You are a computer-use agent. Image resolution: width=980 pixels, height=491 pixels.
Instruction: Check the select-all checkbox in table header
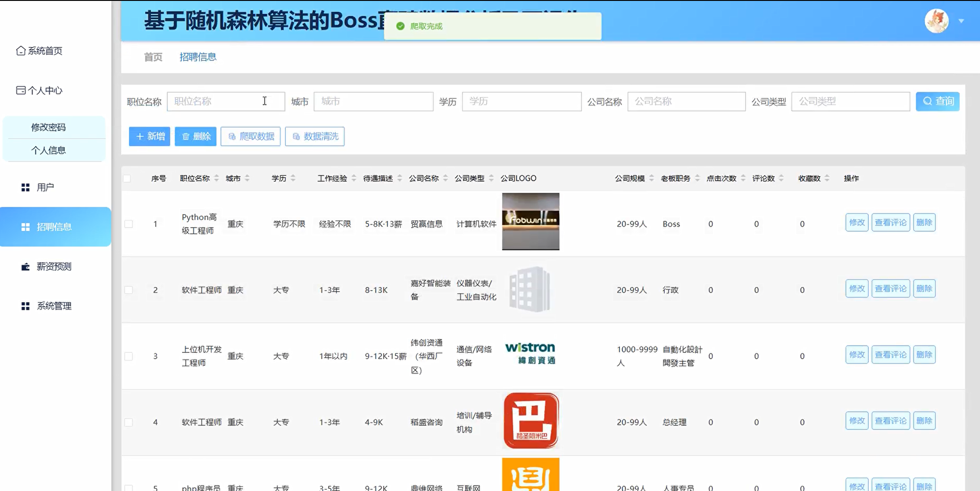(x=127, y=178)
